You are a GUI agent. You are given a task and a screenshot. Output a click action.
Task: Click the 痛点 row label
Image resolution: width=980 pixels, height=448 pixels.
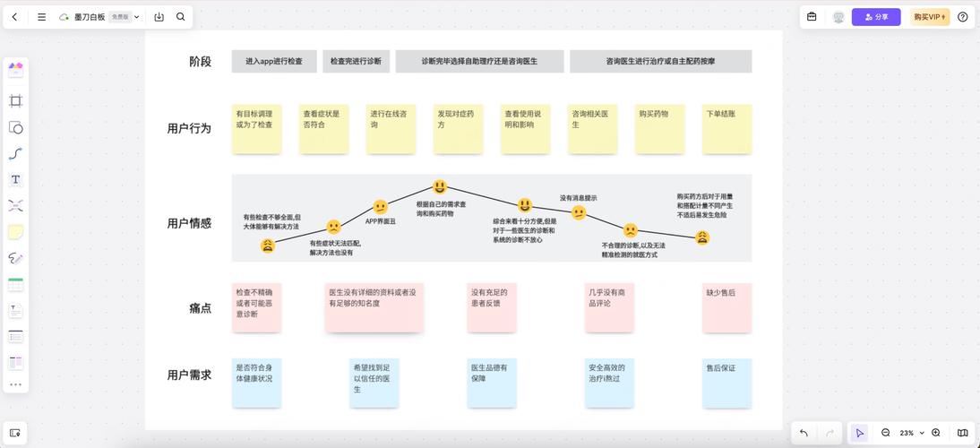coord(200,308)
